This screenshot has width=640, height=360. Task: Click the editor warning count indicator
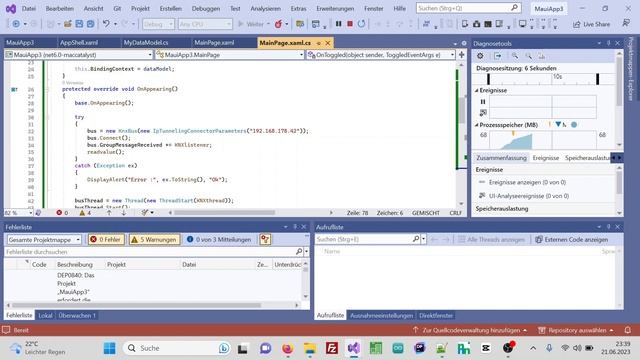click(85, 213)
